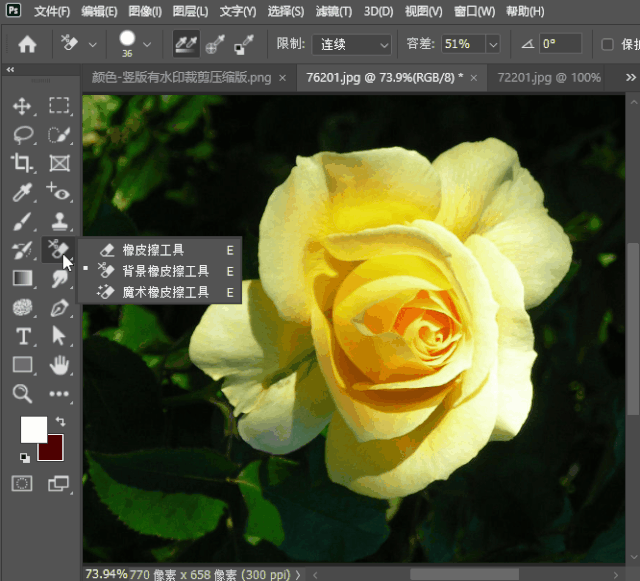Click the Background Eraser tool in toolbar
Screen dimensions: 640x581
coord(58,249)
